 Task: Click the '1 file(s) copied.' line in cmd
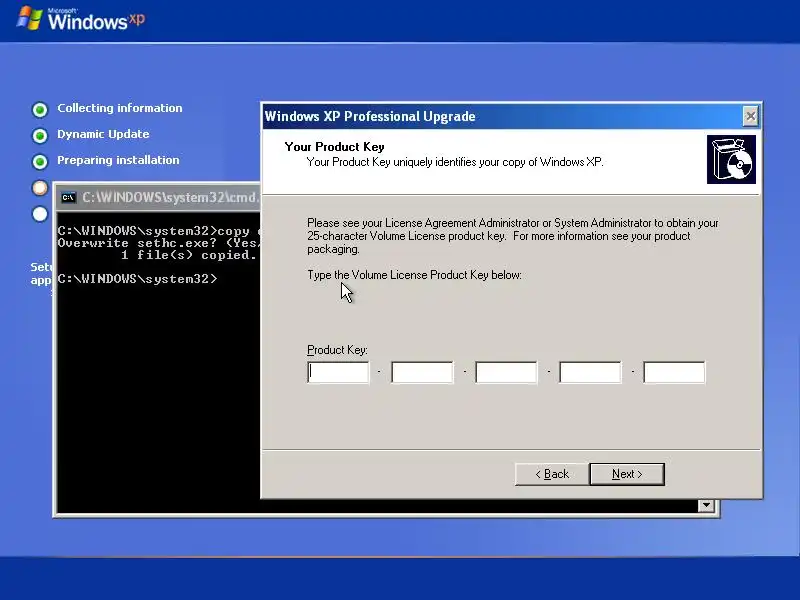(x=189, y=255)
